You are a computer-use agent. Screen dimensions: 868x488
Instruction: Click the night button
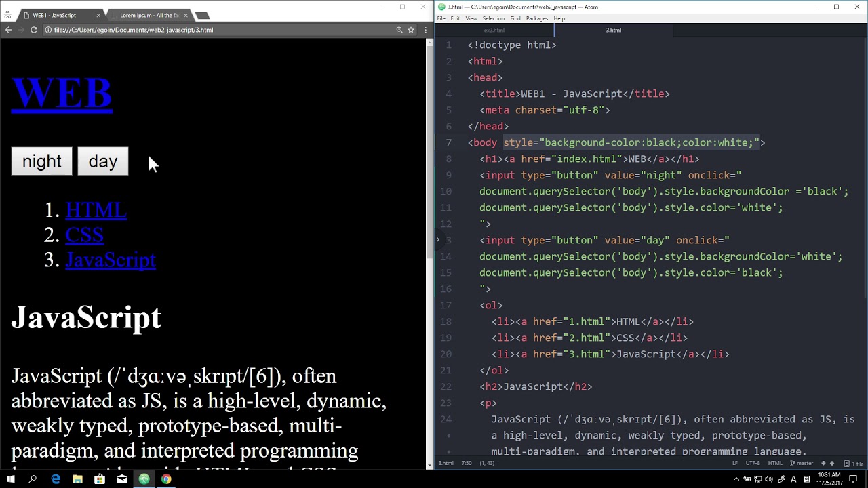41,161
